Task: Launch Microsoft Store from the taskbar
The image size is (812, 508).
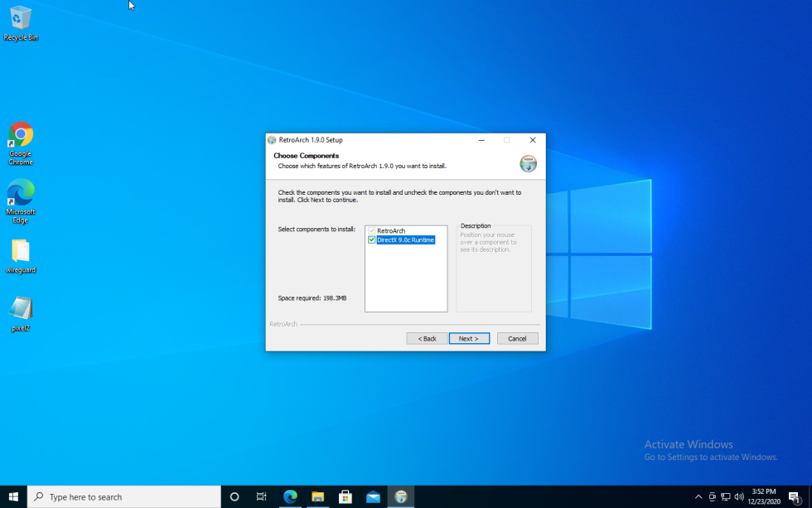Action: (346, 496)
